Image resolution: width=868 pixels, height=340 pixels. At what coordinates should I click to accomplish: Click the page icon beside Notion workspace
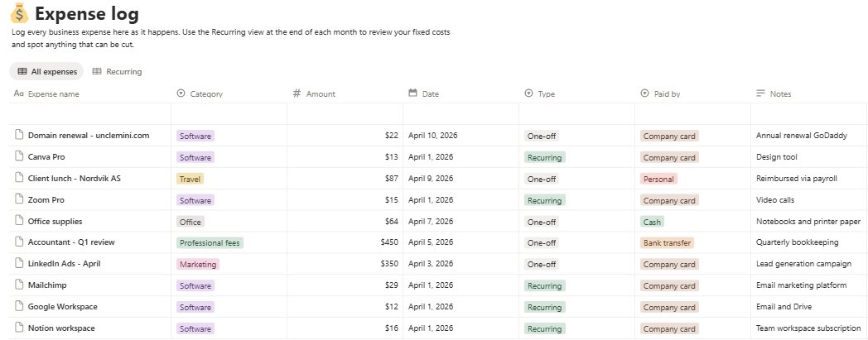pyautogui.click(x=19, y=328)
